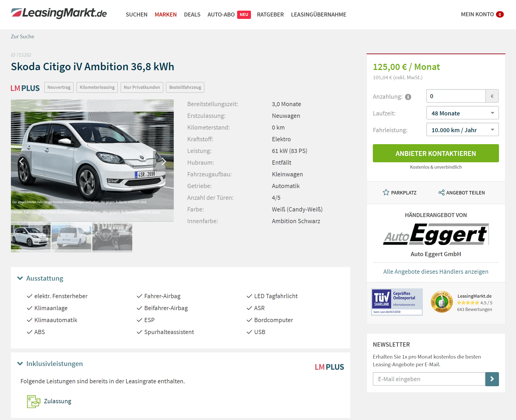Click the Auto Eggert dealer logo
This screenshot has height=420, width=516.
436,234
